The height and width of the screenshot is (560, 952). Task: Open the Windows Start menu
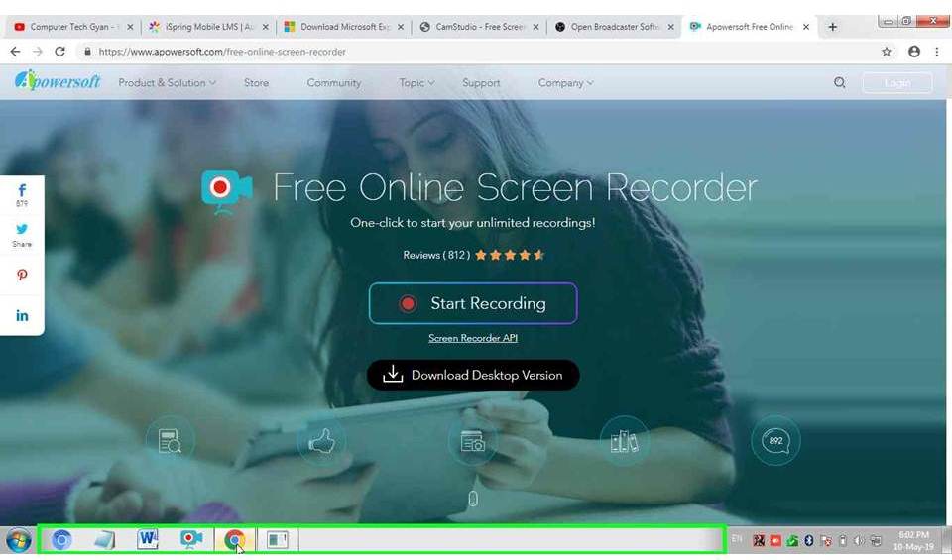[18, 540]
